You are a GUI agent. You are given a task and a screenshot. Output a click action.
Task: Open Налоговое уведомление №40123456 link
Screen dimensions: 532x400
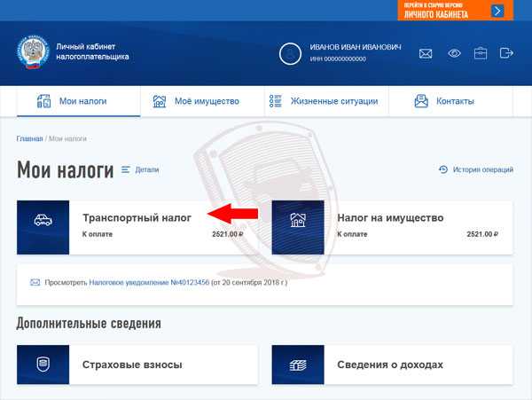click(149, 282)
